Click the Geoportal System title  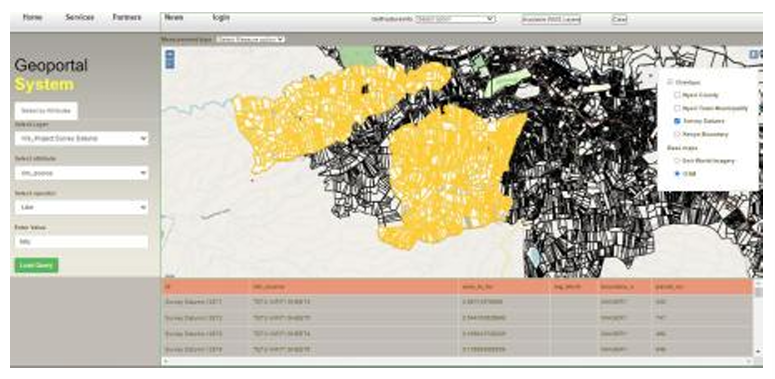point(51,75)
